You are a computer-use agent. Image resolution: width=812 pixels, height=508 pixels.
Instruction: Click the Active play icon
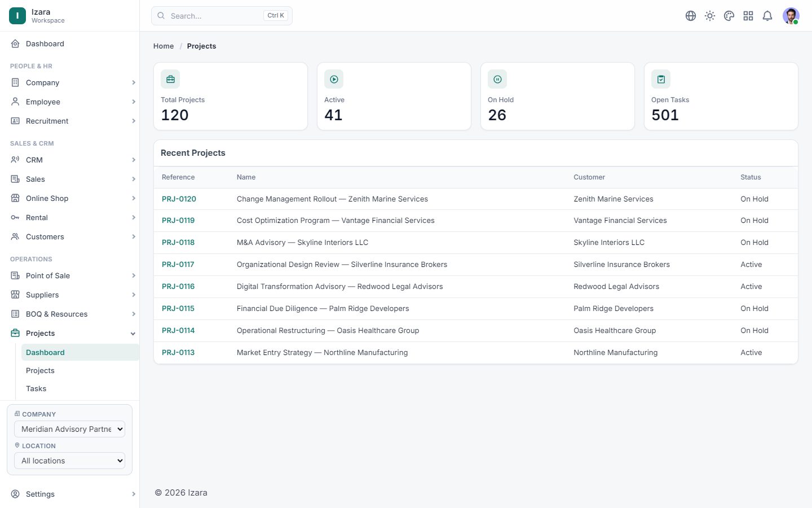[x=334, y=80]
